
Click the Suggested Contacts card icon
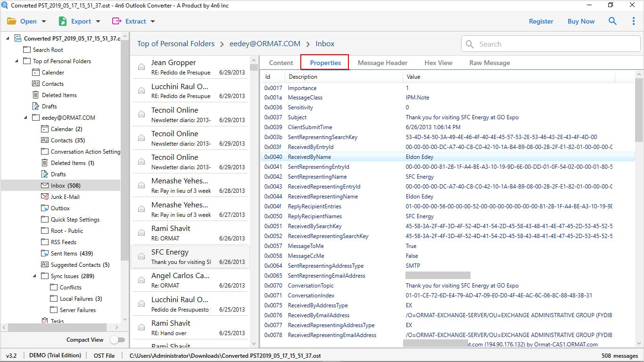click(x=45, y=265)
